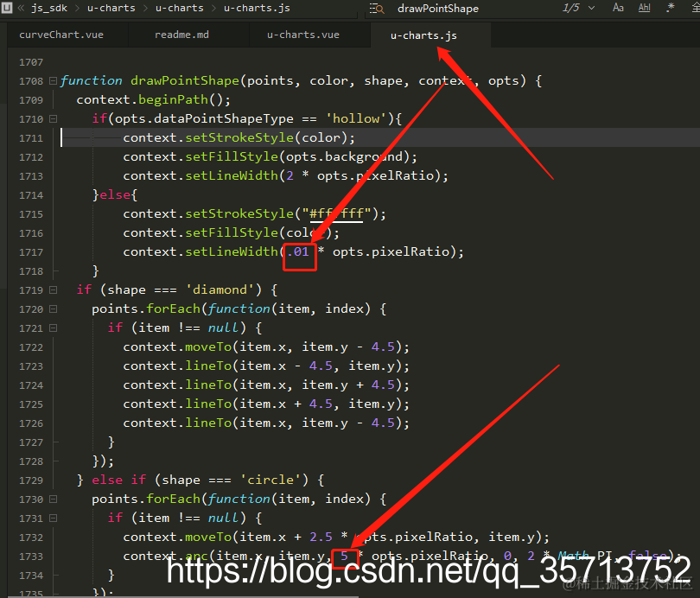Switch to the readme.md tab
The height and width of the screenshot is (598, 700).
[x=189, y=35]
